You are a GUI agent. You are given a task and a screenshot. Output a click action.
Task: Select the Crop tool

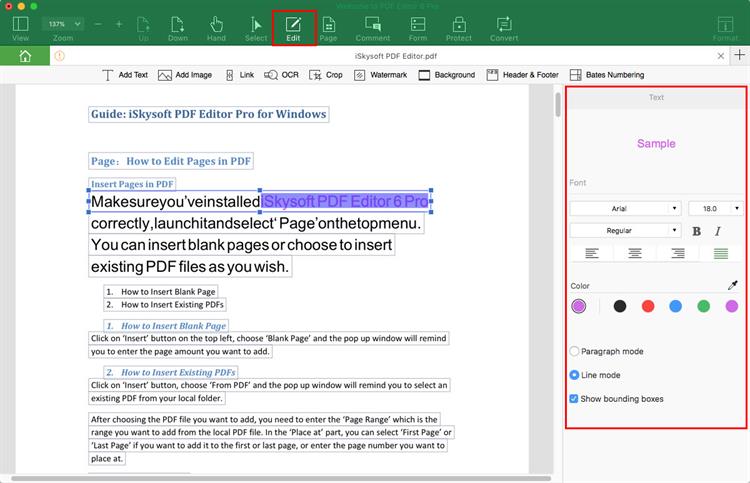(326, 75)
